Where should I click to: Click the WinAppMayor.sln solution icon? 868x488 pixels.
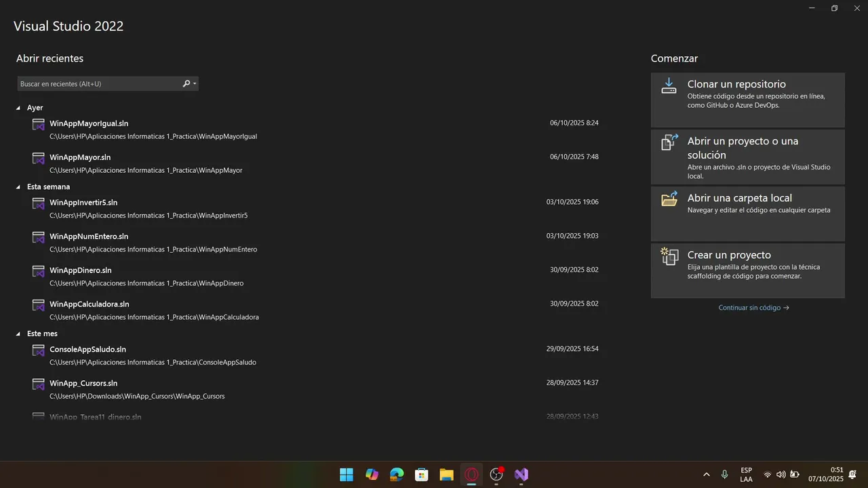(x=38, y=158)
